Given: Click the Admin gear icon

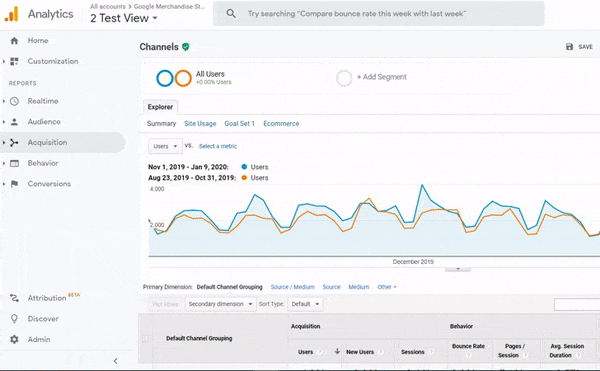Looking at the screenshot, I should tap(14, 339).
